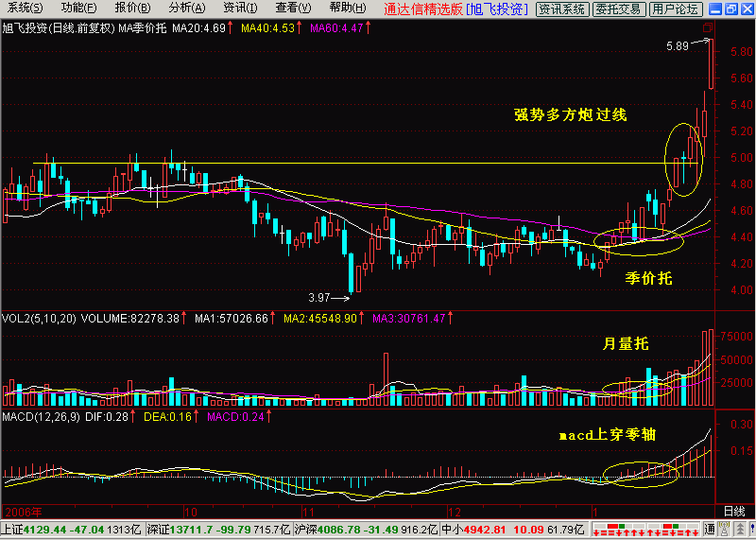The width and height of the screenshot is (756, 540).
Task: Open the 报价(B) menu
Action: point(132,9)
